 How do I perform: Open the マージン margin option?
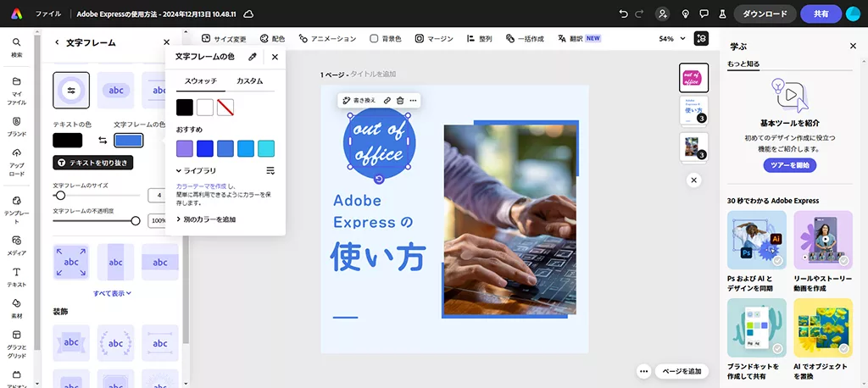pos(434,39)
